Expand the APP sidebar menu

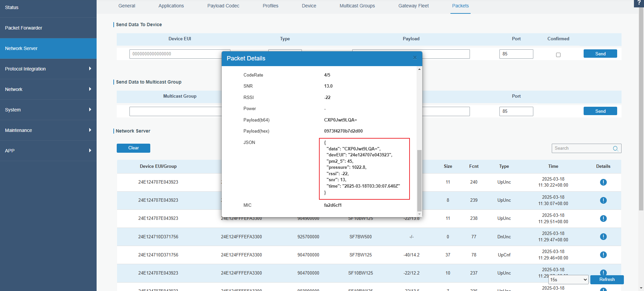[x=48, y=151]
